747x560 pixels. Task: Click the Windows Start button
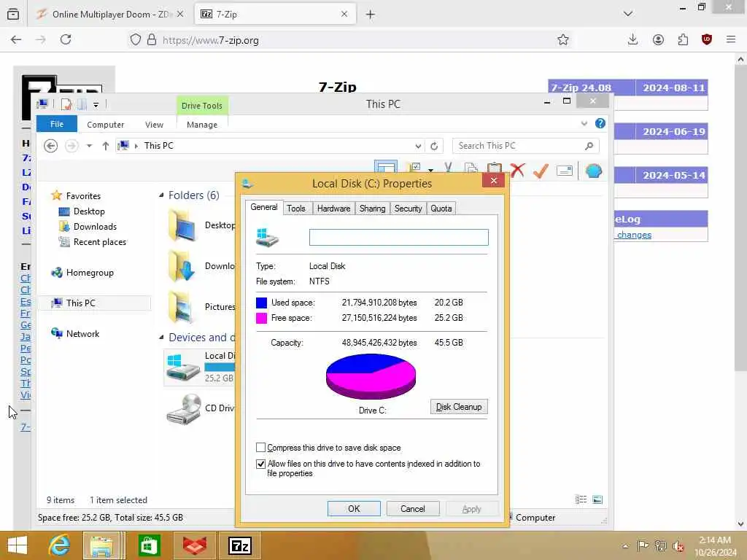[18, 545]
